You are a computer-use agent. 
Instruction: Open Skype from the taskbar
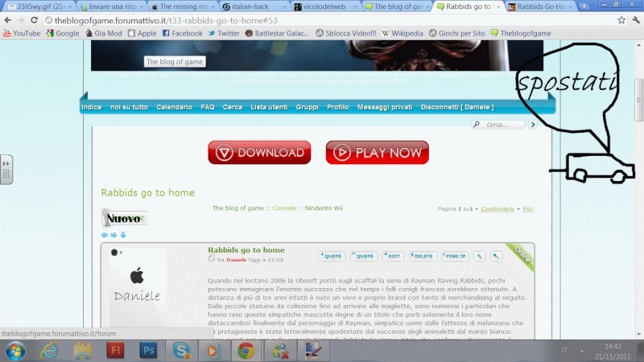click(x=181, y=351)
